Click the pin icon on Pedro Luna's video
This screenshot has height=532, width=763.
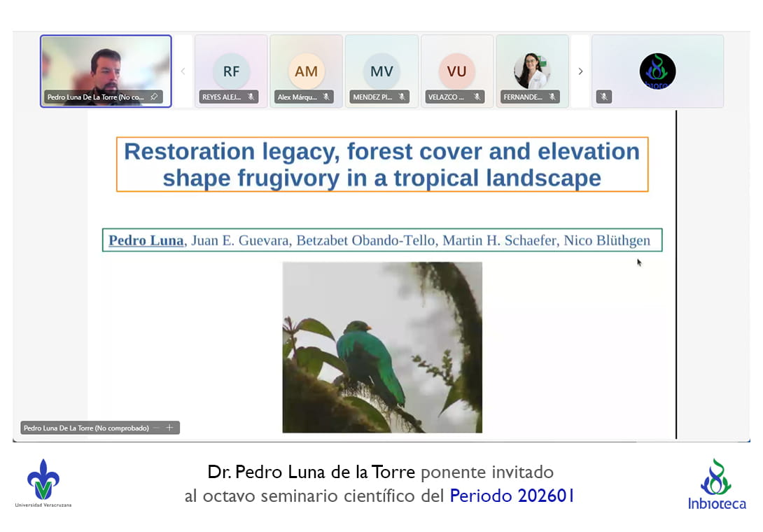(154, 97)
